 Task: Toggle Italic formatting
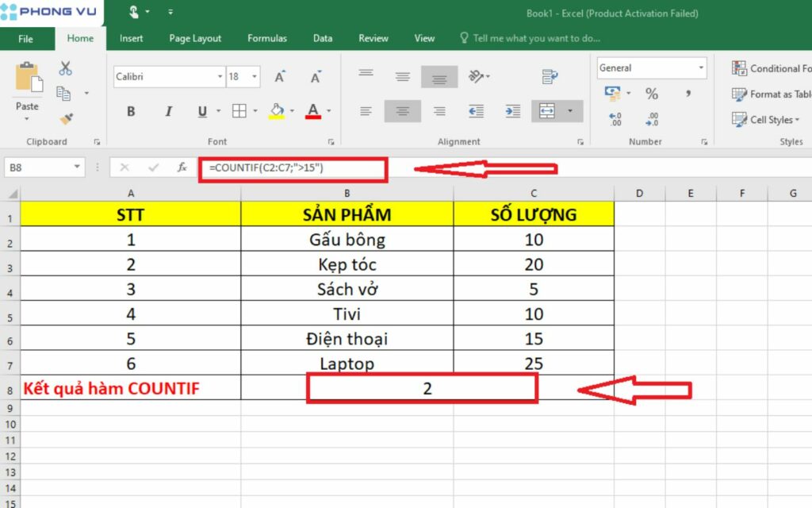(x=167, y=111)
